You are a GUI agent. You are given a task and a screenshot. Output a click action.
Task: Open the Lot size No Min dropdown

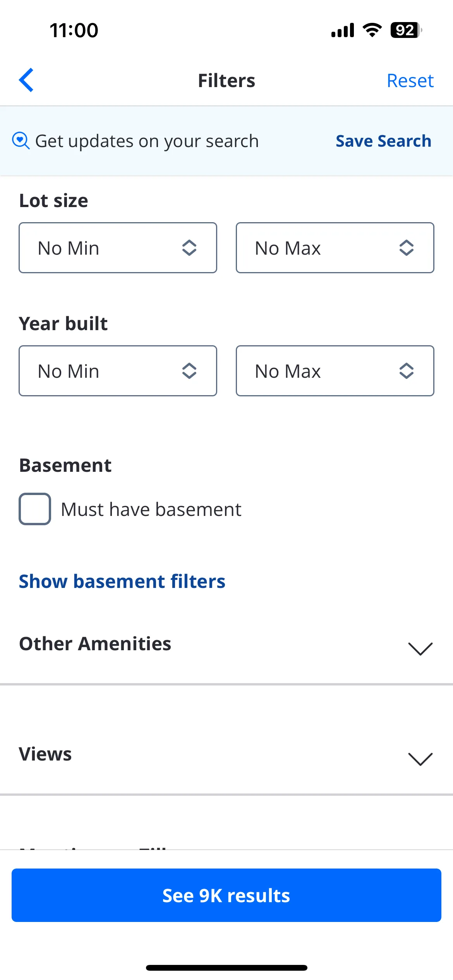click(118, 248)
